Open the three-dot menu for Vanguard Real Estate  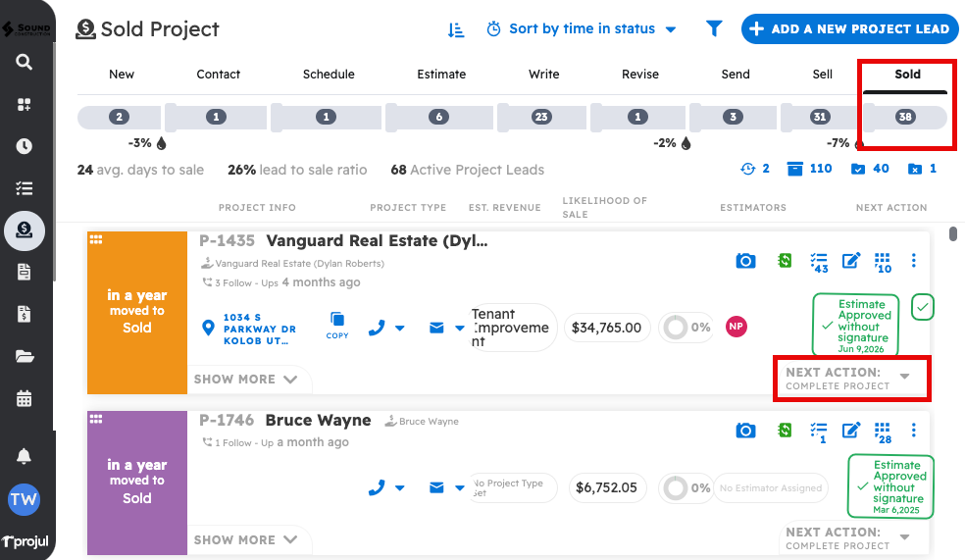(914, 261)
